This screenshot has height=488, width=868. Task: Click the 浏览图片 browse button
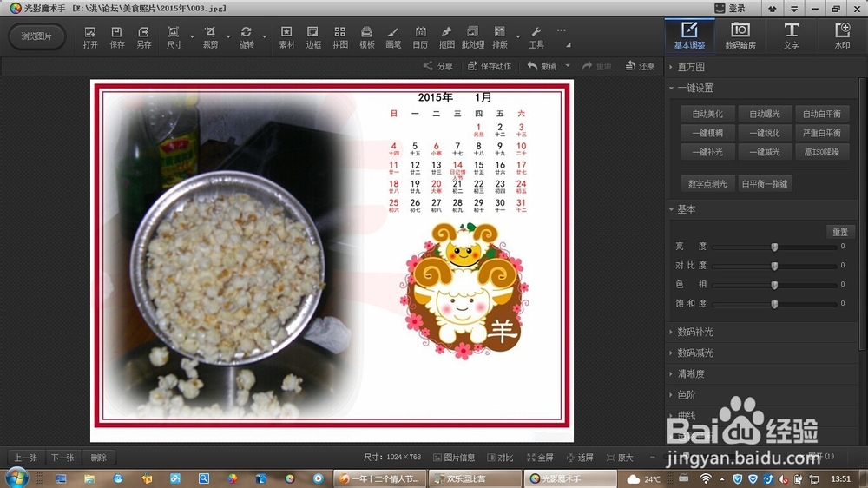(36, 36)
